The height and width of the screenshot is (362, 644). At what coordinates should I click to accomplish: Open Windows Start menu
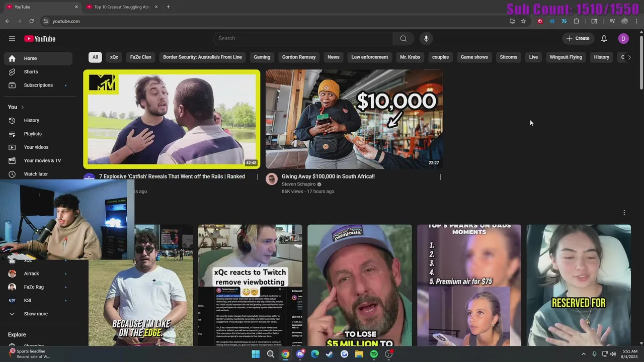256,354
